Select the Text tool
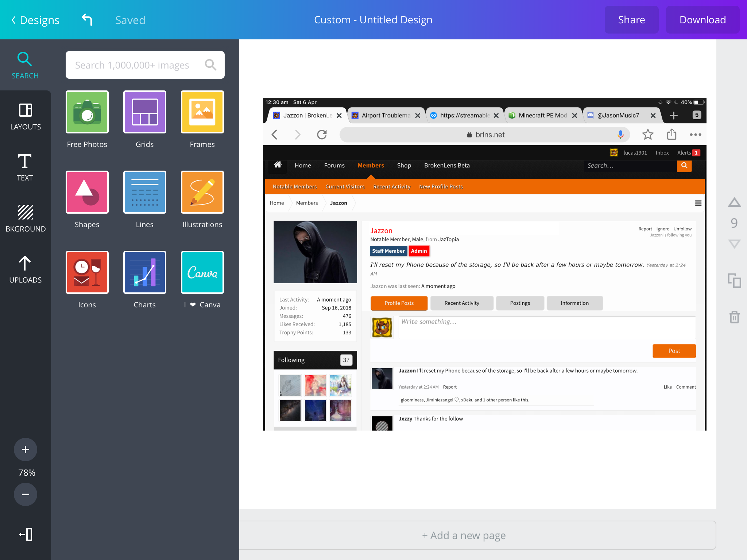This screenshot has width=747, height=560. (25, 168)
